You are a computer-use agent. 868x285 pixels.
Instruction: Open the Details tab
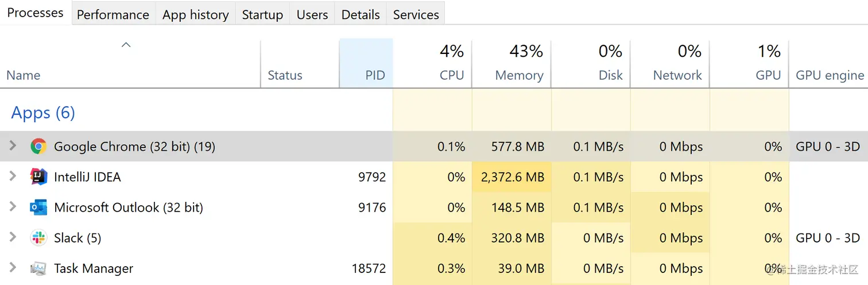361,14
